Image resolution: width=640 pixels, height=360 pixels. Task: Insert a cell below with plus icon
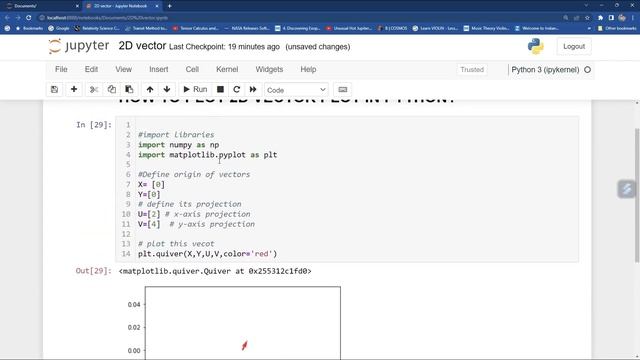74,89
